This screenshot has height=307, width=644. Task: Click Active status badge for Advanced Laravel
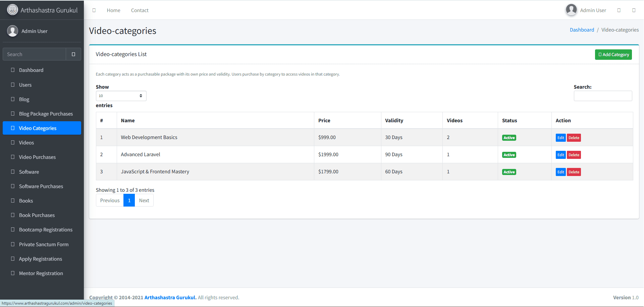coord(509,155)
